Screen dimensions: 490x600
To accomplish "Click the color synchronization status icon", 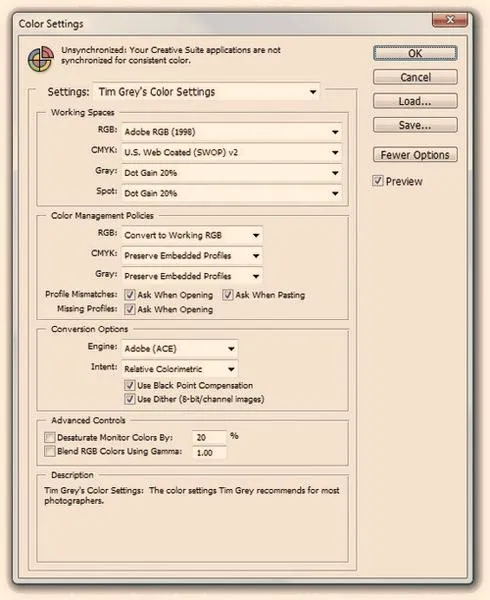I will (40, 59).
